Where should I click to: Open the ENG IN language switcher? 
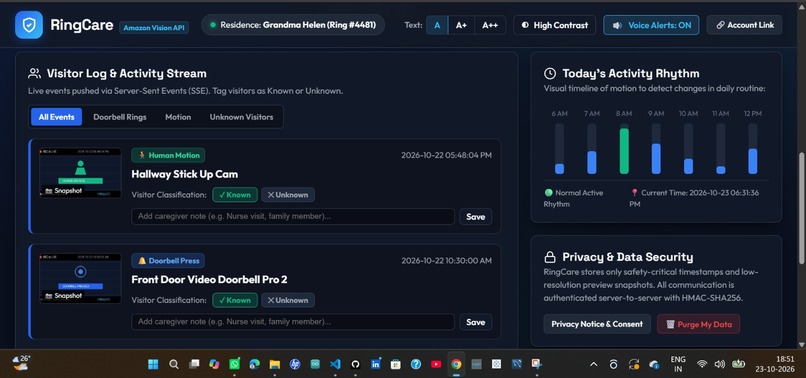[x=678, y=364]
